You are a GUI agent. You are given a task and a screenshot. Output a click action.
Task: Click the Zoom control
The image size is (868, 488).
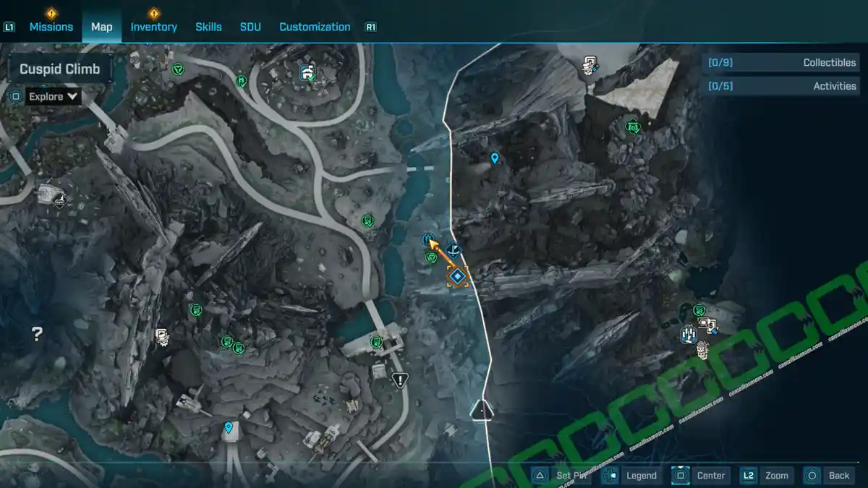click(767, 475)
